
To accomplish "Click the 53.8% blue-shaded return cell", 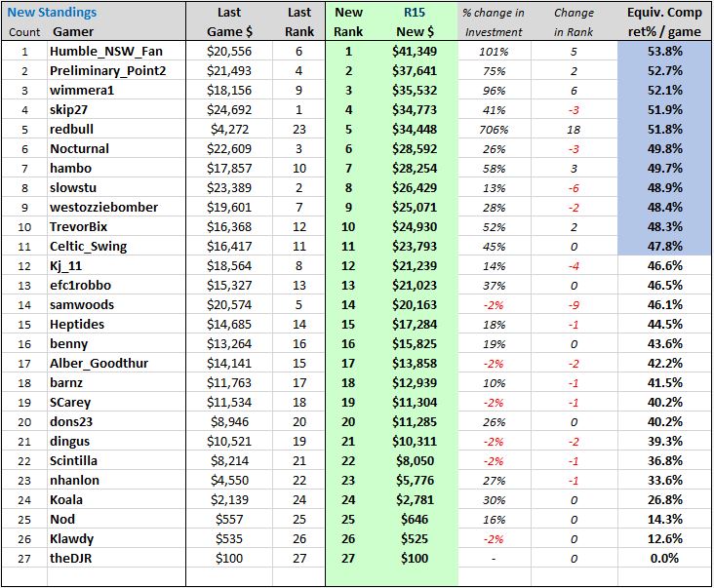I will pyautogui.click(x=664, y=52).
